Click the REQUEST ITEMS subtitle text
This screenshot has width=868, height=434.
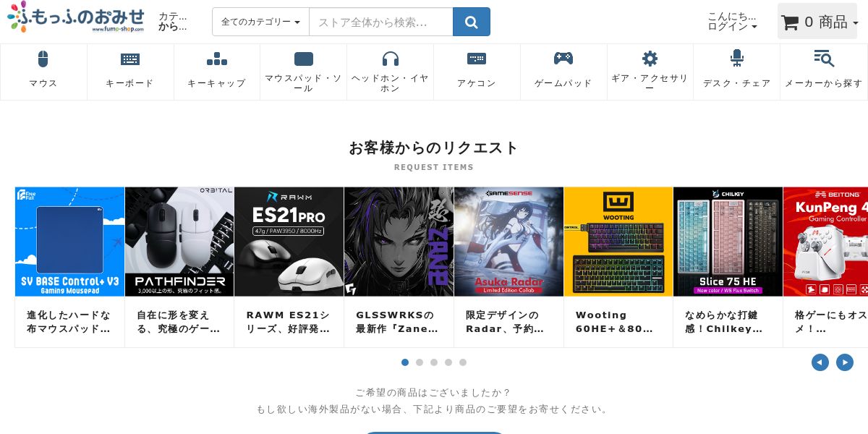point(434,167)
